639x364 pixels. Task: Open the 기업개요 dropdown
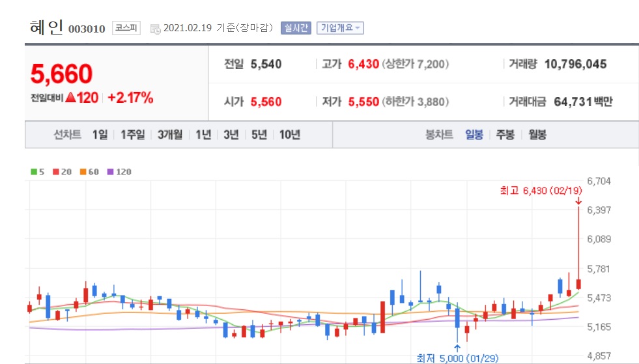[340, 28]
